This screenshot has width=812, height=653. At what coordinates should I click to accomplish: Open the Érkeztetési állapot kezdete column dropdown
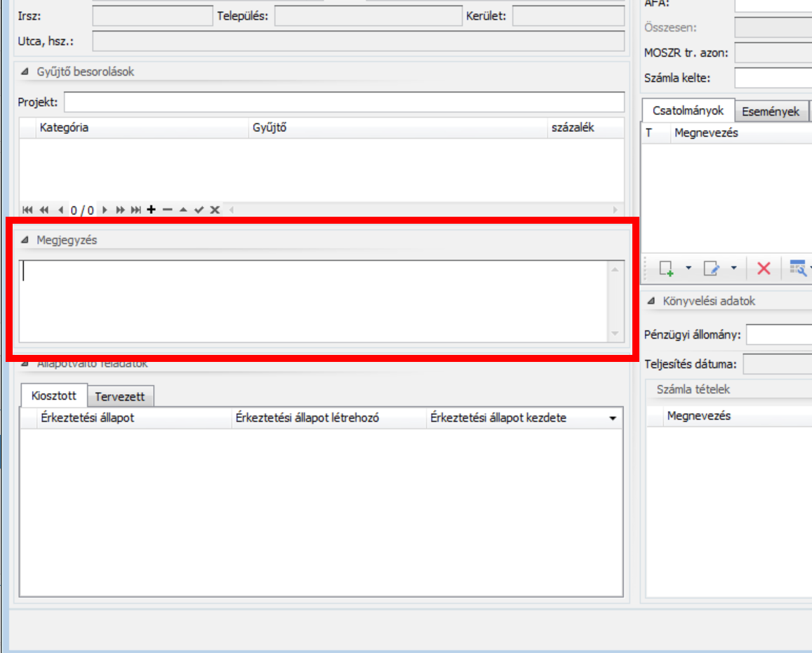pos(613,418)
